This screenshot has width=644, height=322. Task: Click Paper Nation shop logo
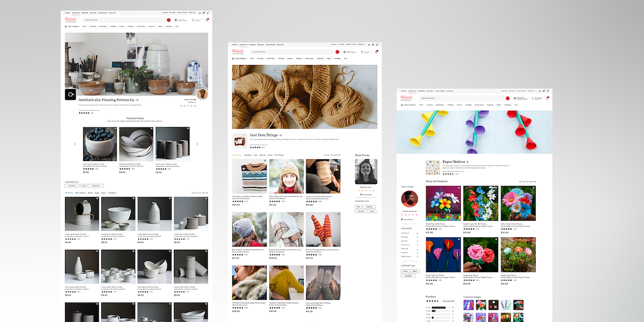433,167
